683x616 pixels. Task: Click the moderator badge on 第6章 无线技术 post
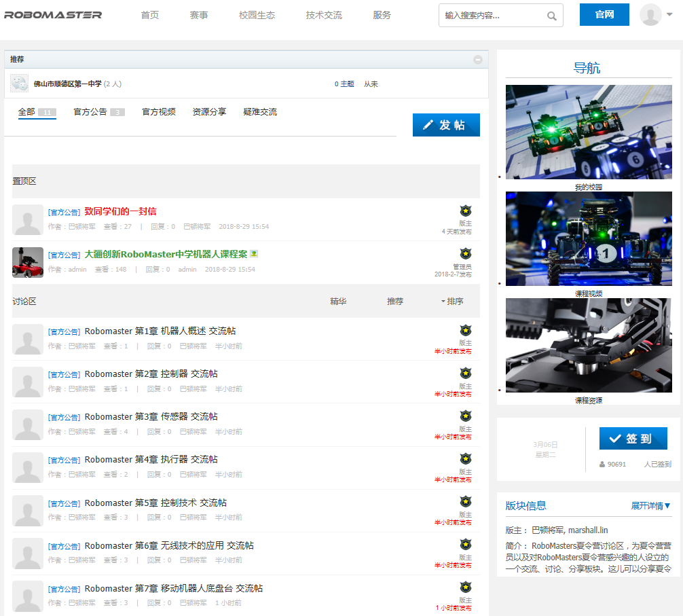[466, 544]
